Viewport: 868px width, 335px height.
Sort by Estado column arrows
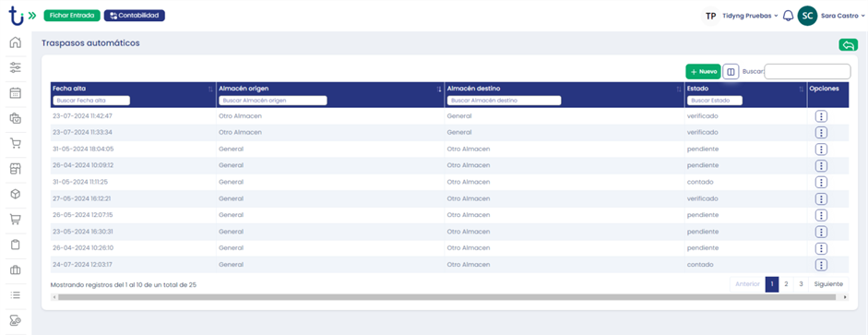(x=801, y=90)
